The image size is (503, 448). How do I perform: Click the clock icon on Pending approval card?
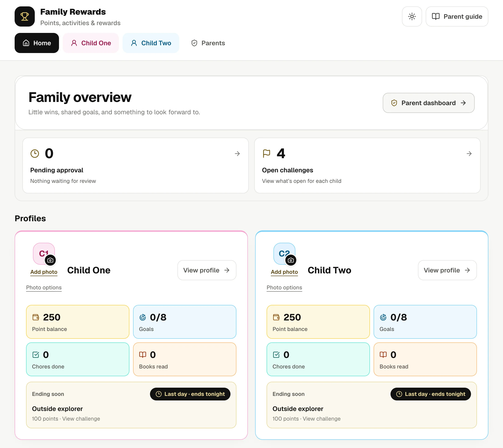(x=35, y=154)
